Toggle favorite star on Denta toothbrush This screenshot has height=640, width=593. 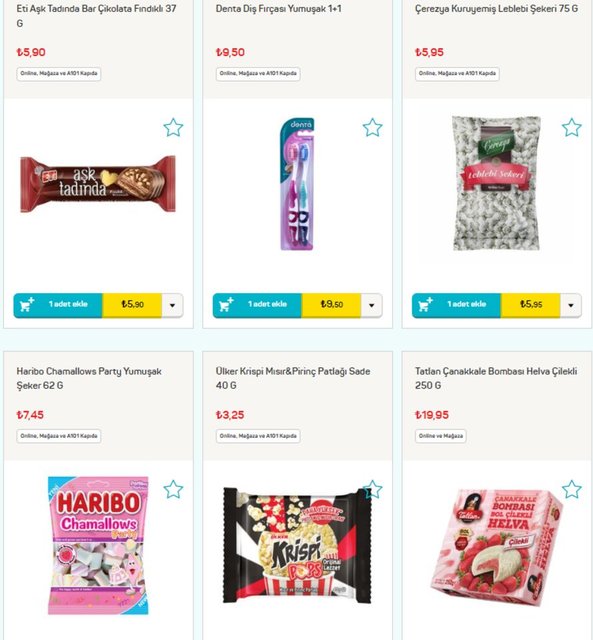click(x=372, y=127)
